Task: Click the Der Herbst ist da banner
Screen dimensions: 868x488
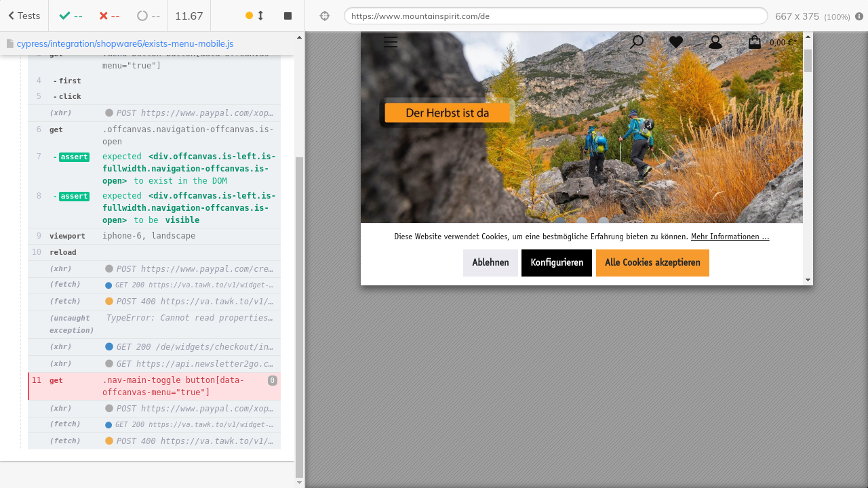Action: pos(447,113)
